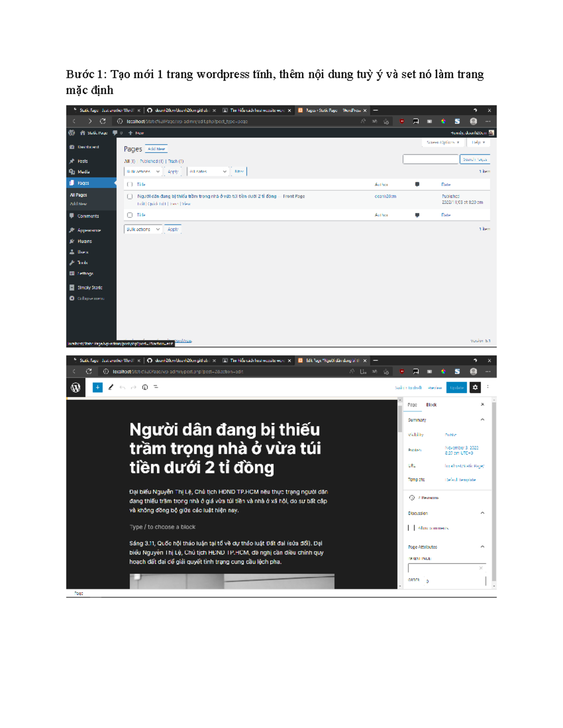Click the search pages input field
Image resolution: width=563 pixels, height=728 pixels.
(430, 160)
